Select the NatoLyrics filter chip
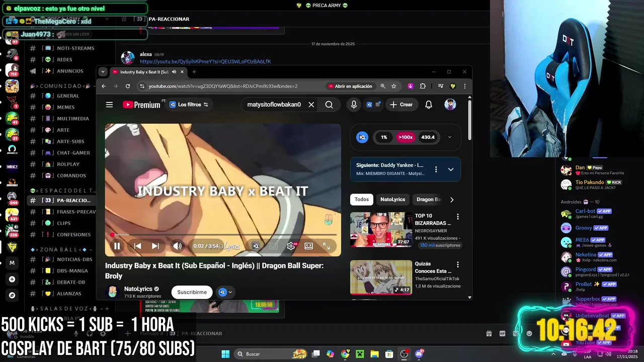 coord(392,200)
